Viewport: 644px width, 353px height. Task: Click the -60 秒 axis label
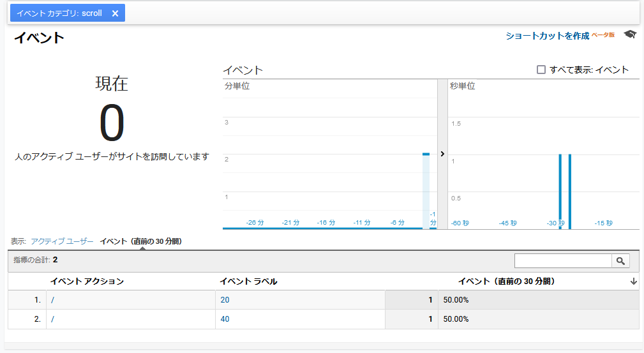[460, 223]
